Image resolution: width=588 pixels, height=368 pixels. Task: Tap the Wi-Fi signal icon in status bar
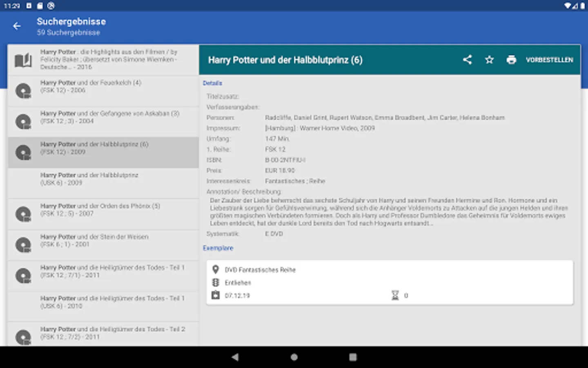click(568, 6)
